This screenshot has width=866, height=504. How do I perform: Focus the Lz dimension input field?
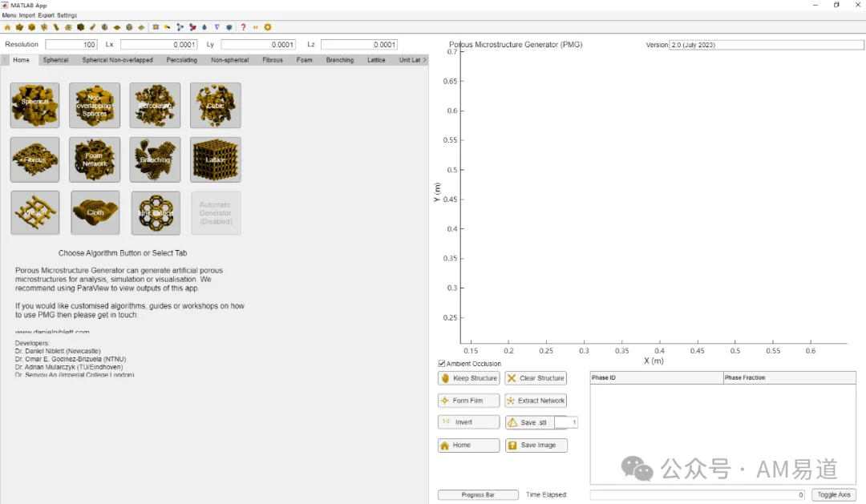[359, 44]
